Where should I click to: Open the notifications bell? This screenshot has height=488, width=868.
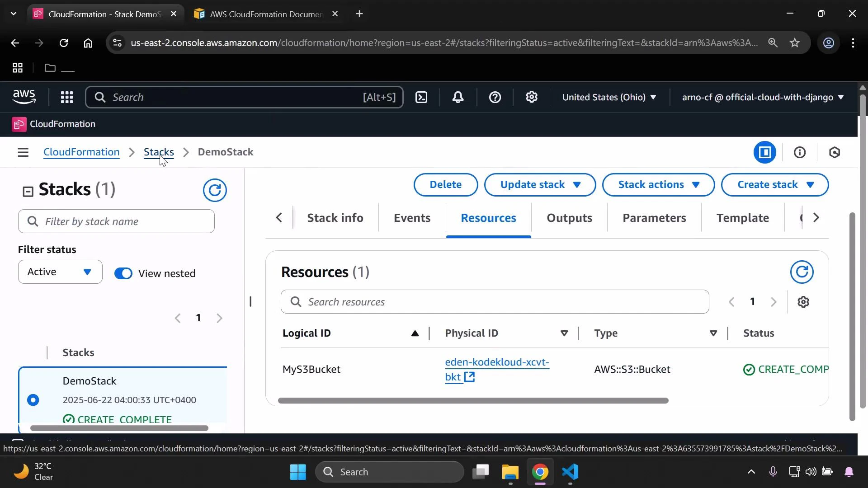click(x=458, y=97)
